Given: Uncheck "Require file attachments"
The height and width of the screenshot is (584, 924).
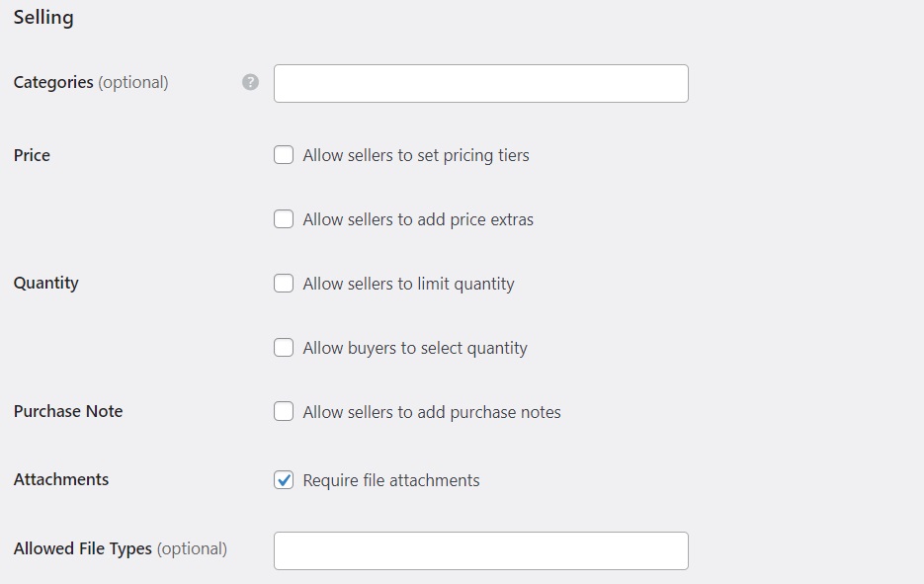Looking at the screenshot, I should tap(284, 479).
